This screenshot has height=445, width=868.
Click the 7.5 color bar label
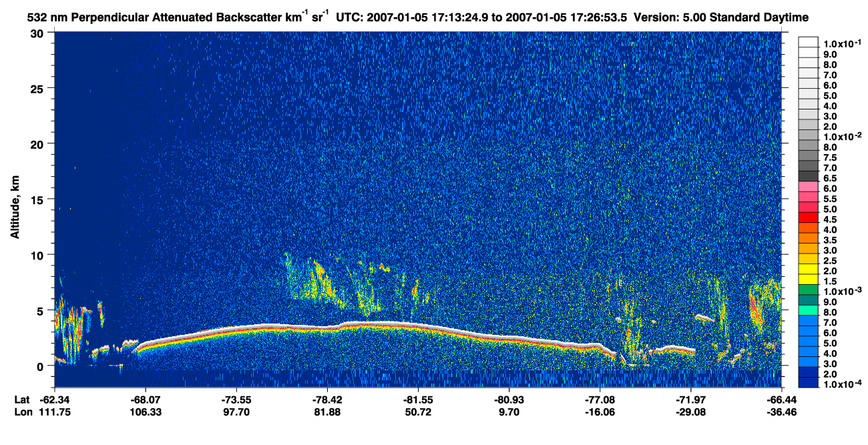(x=830, y=157)
